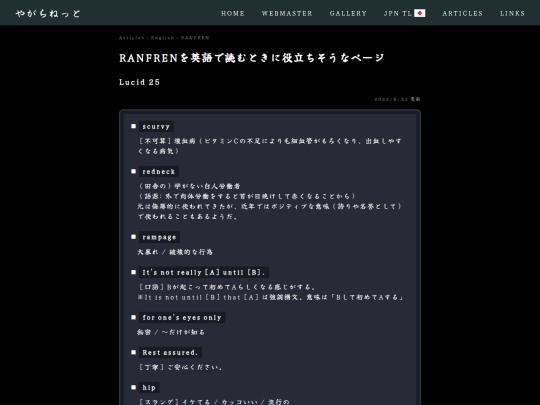The image size is (540, 405).
Task: Click the definition [丁寧] under Rest assured
Action: click(180, 367)
